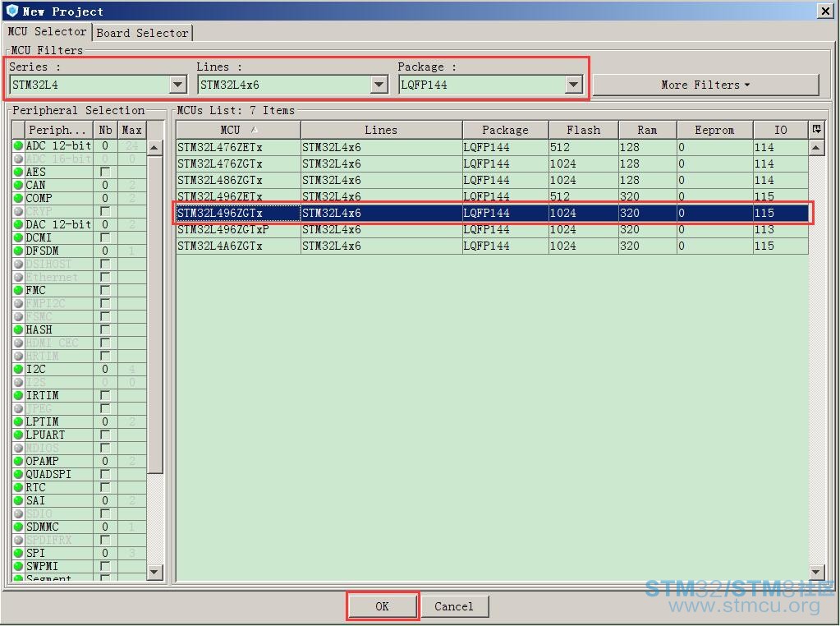Click the green indicator beside SAI
Image resolution: width=840 pixels, height=626 pixels.
(18, 500)
